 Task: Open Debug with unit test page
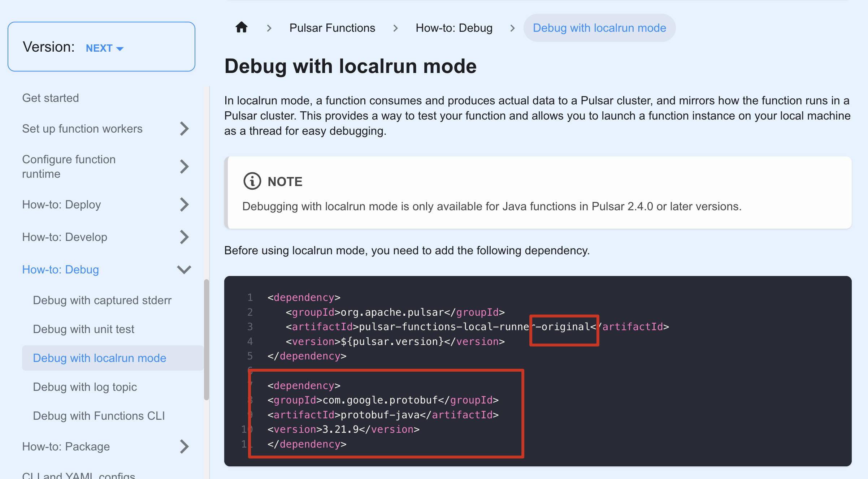[x=83, y=329]
